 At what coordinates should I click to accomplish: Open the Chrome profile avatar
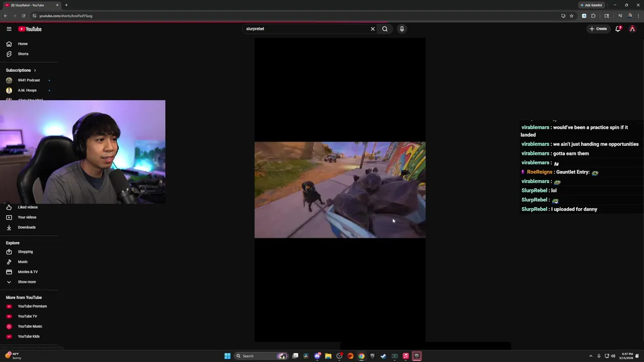coord(629,16)
